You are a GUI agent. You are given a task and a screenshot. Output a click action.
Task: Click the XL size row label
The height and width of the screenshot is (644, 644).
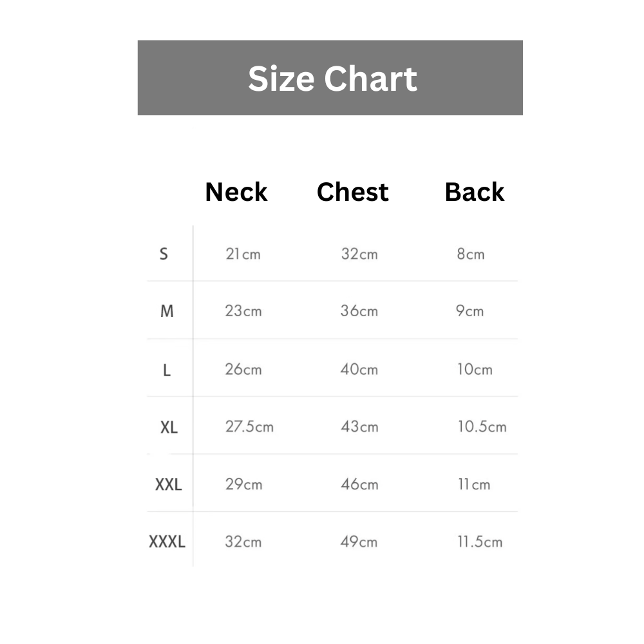169,427
